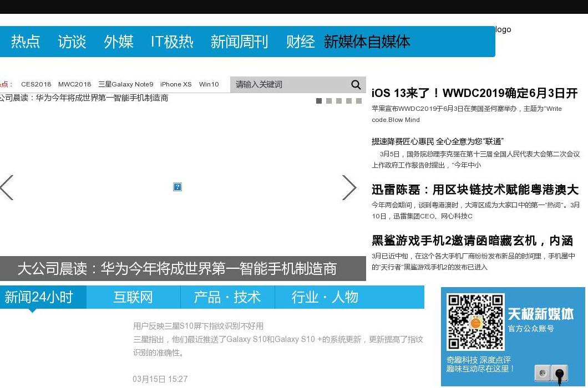Click the MWC2018 hot keyword
Image resolution: width=588 pixels, height=388 pixels.
click(75, 84)
